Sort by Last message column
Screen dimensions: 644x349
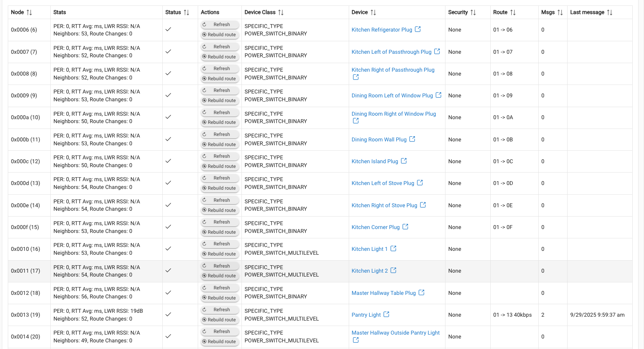610,12
